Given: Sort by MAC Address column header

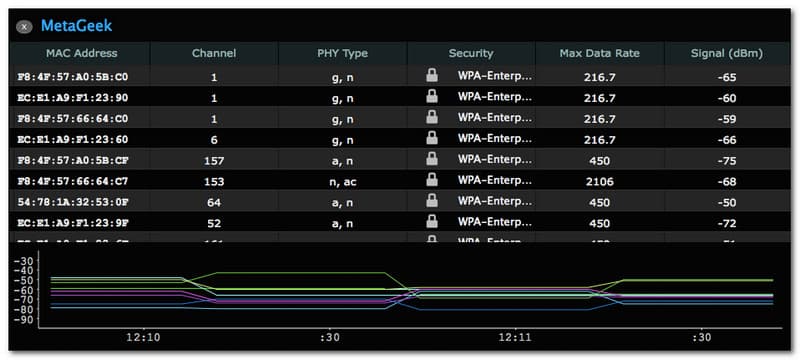Looking at the screenshot, I should click(82, 53).
